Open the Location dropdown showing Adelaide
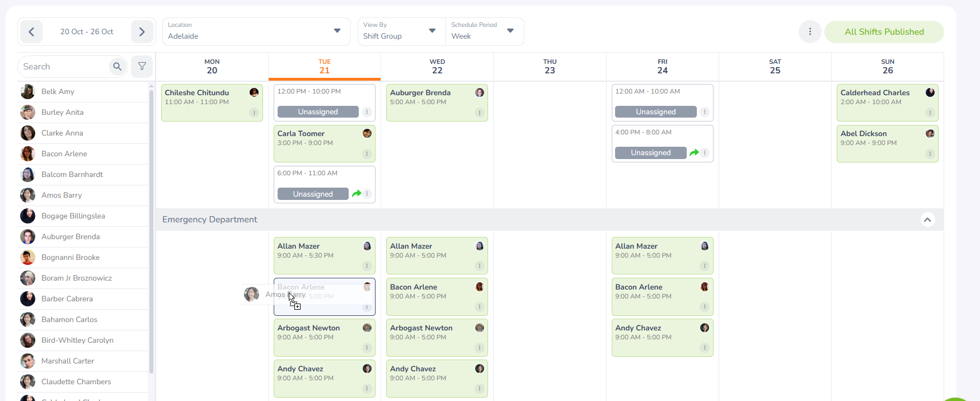Viewport: 980px width, 401px height. (x=256, y=31)
